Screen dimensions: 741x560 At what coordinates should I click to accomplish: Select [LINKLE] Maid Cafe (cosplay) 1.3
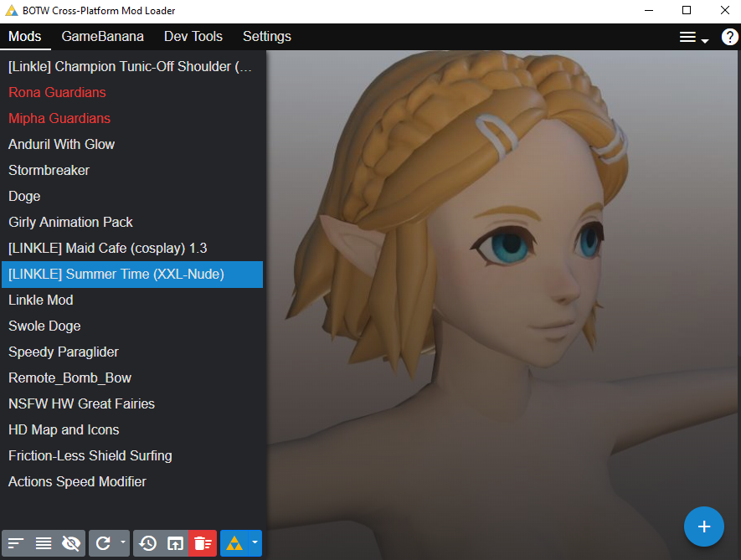click(132, 249)
